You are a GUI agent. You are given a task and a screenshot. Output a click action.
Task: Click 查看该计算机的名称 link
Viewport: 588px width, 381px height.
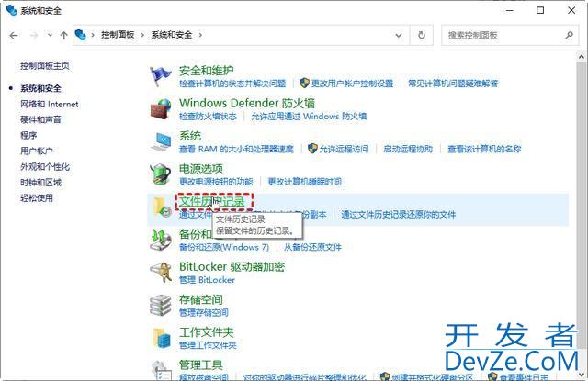[484, 149]
